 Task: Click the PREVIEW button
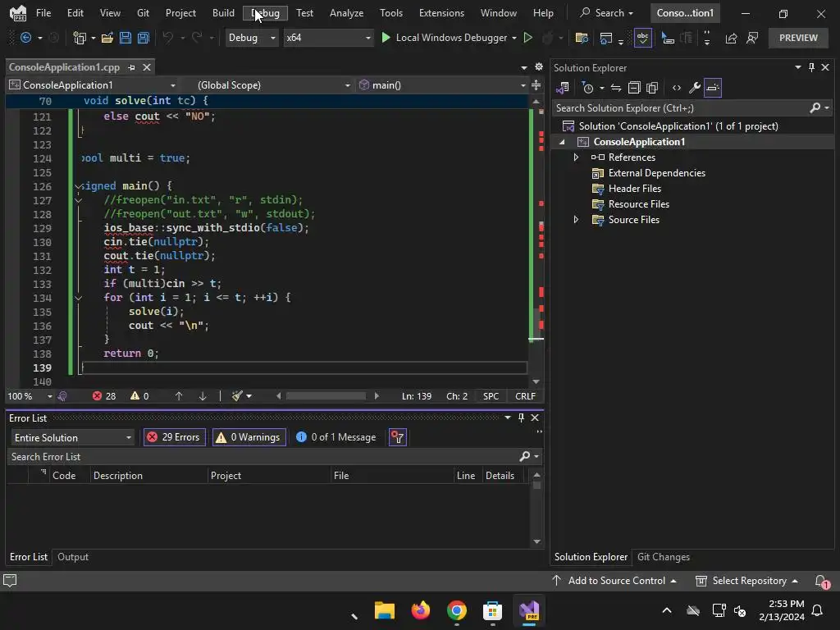pos(798,38)
